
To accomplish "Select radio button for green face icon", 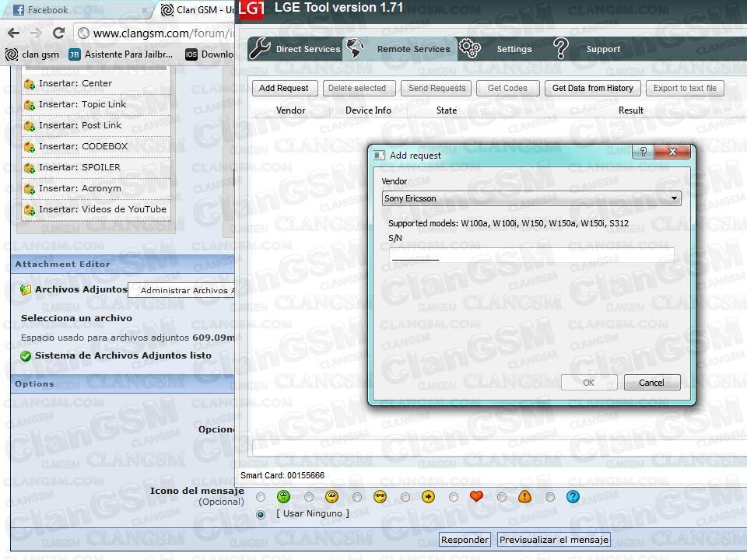I will (x=261, y=497).
